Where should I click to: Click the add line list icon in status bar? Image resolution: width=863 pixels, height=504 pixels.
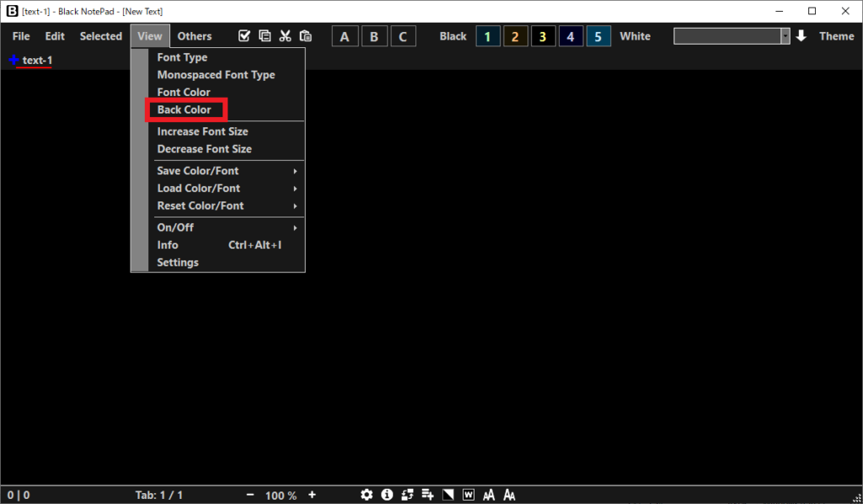click(x=427, y=495)
